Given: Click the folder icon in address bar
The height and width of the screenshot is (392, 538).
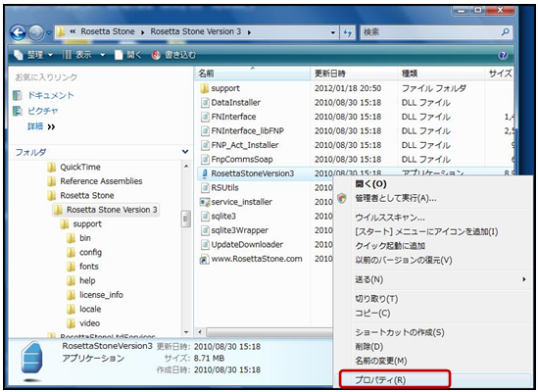Looking at the screenshot, I should tap(61, 32).
